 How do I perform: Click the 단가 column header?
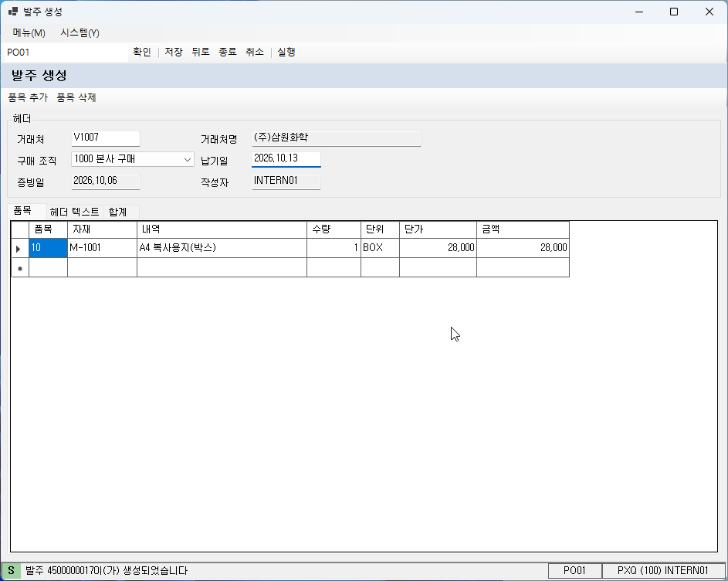(438, 229)
